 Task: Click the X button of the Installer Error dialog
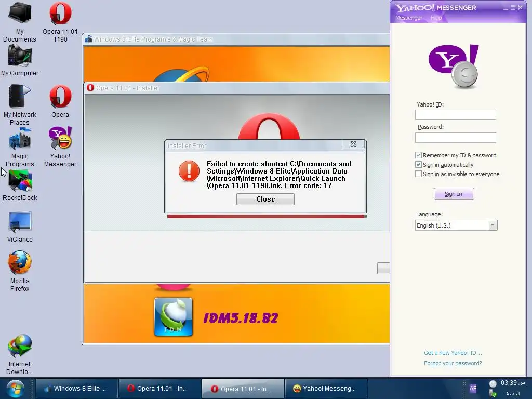click(353, 144)
